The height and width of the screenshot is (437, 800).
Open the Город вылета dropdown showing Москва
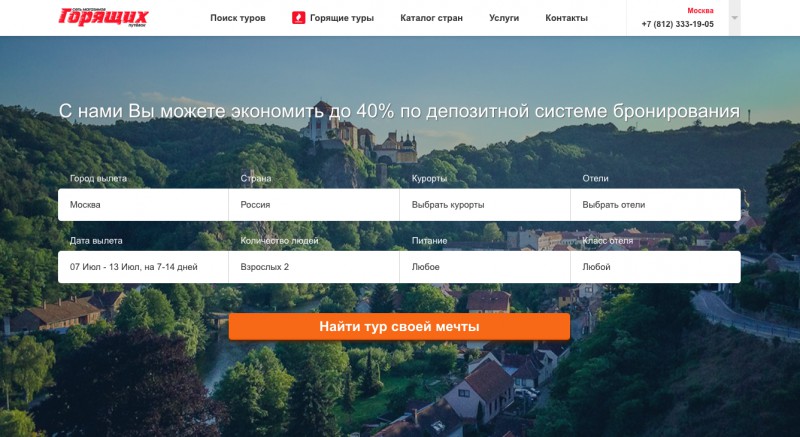143,204
